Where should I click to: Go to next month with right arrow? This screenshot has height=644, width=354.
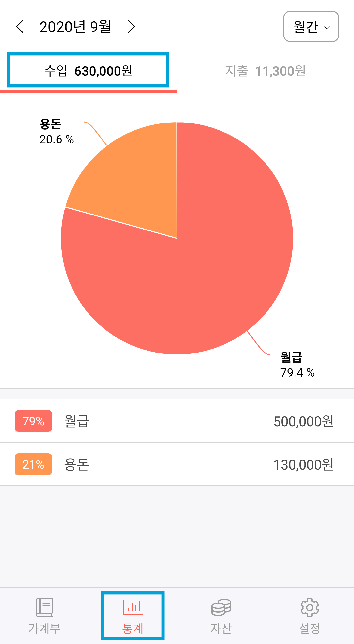[x=131, y=27]
